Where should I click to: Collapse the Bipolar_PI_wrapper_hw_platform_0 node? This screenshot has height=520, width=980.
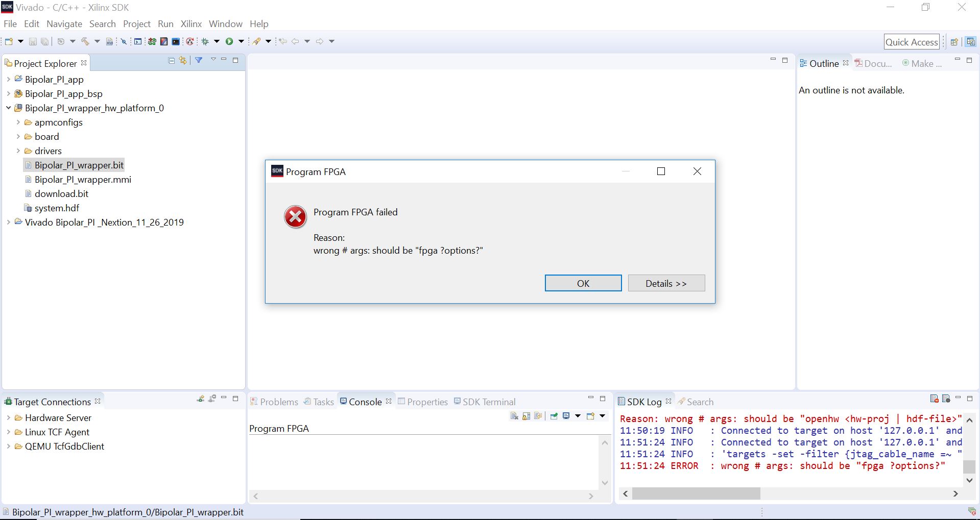[8, 108]
